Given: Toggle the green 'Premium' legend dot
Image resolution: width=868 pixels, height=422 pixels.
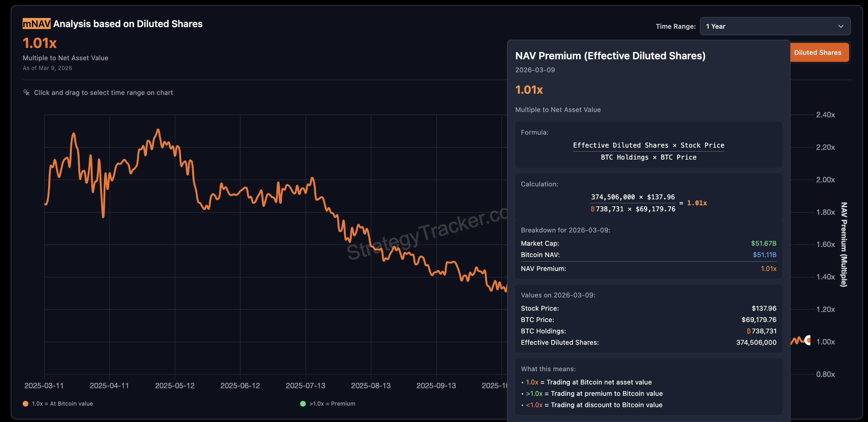Looking at the screenshot, I should (302, 403).
